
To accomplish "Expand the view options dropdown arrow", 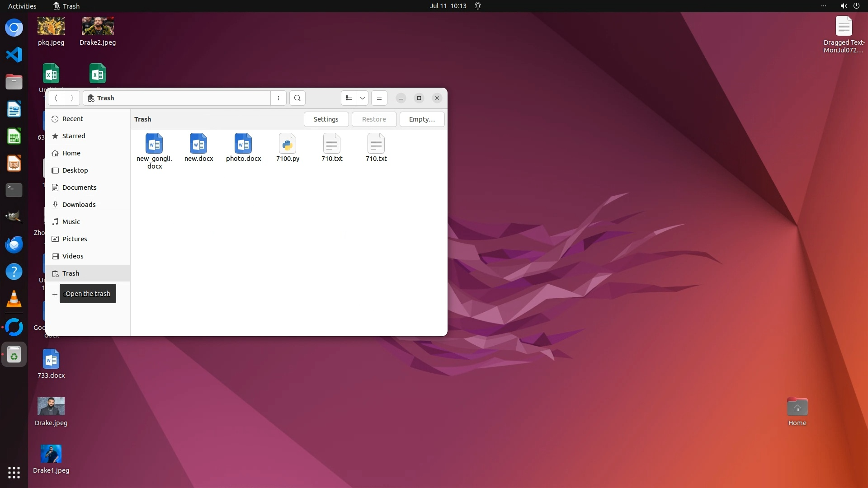I will (363, 98).
